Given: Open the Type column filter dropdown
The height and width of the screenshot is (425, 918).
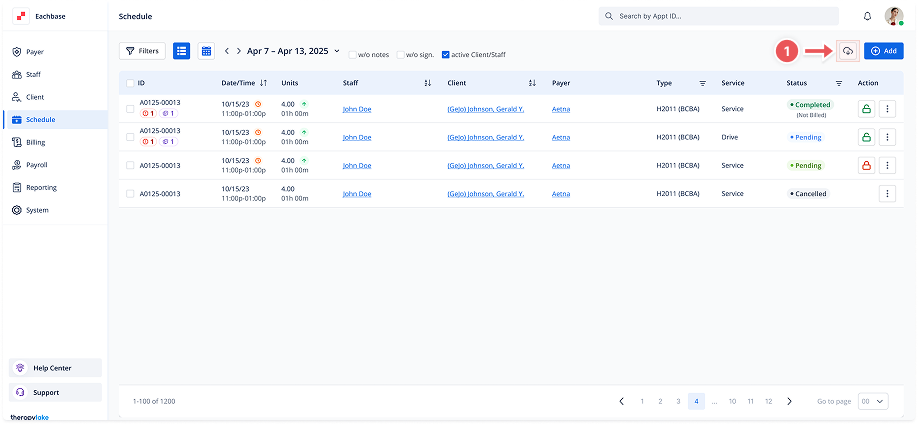Looking at the screenshot, I should [x=702, y=83].
